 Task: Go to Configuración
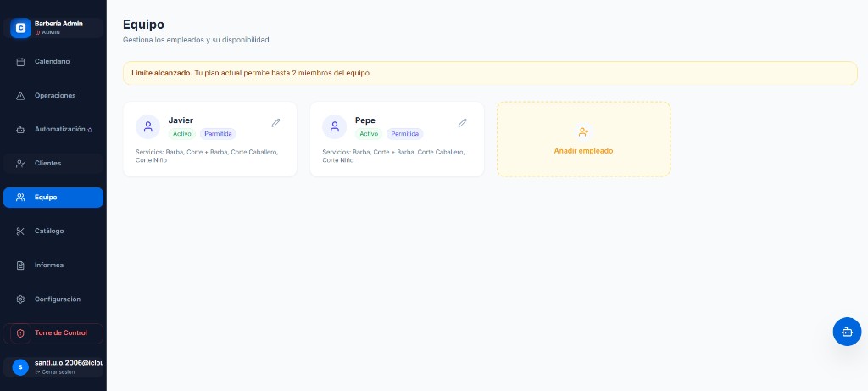click(53, 299)
